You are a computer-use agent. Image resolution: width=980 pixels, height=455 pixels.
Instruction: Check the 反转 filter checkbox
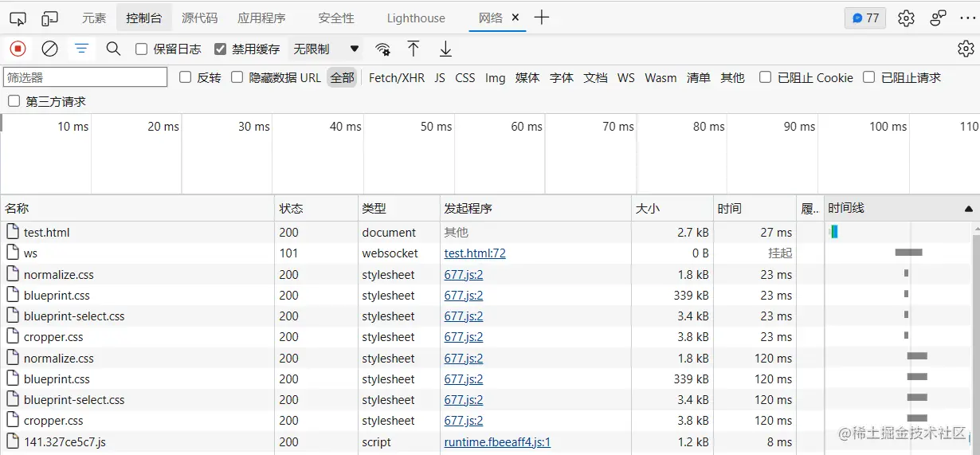tap(186, 77)
